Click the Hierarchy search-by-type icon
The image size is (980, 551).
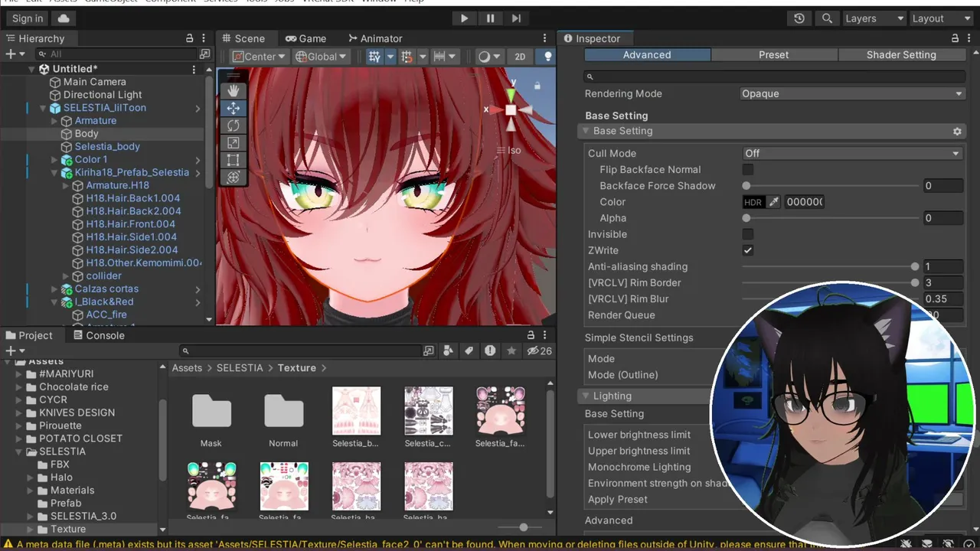[204, 54]
